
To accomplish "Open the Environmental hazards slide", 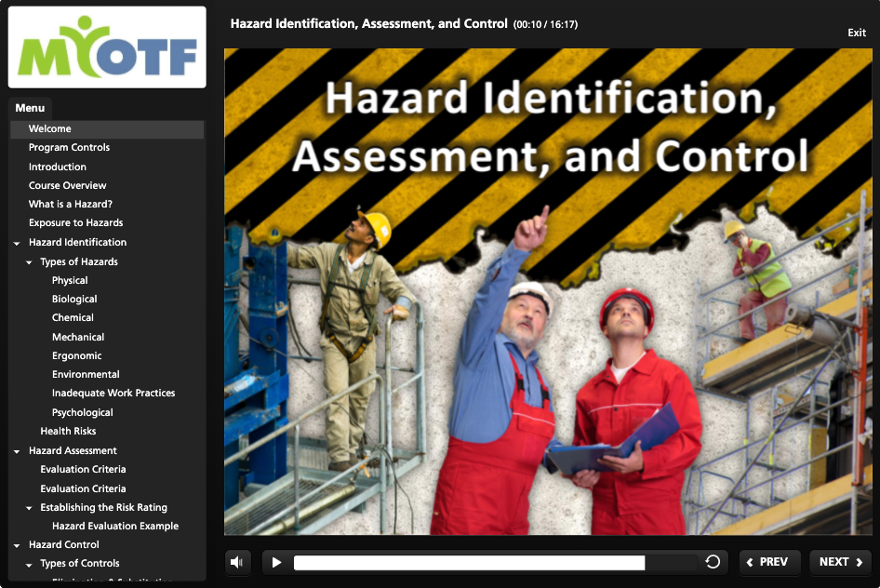I will [86, 374].
